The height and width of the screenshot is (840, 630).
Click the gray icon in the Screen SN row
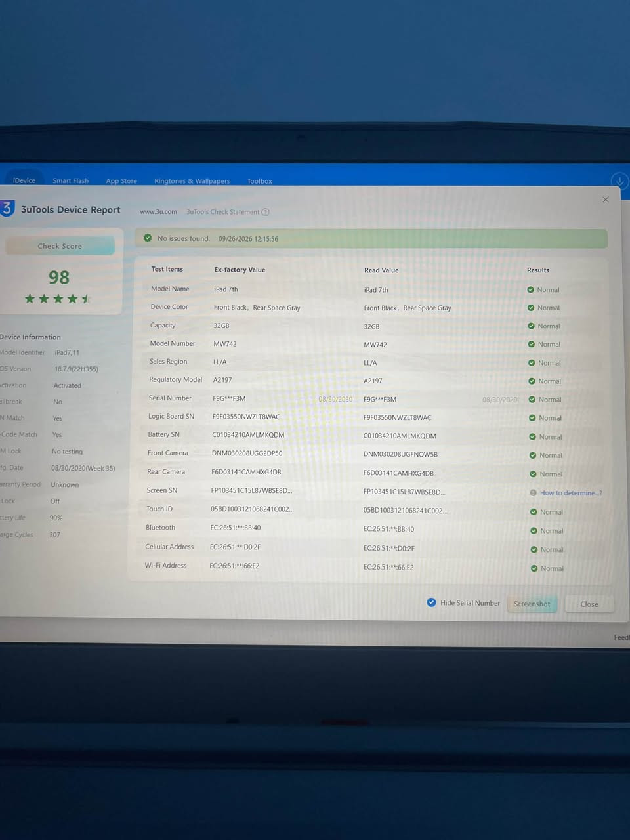[534, 493]
